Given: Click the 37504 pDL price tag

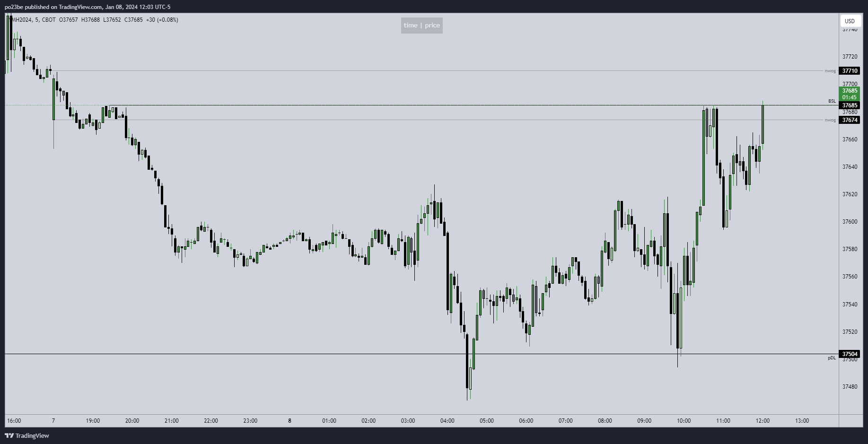Looking at the screenshot, I should tap(850, 354).
